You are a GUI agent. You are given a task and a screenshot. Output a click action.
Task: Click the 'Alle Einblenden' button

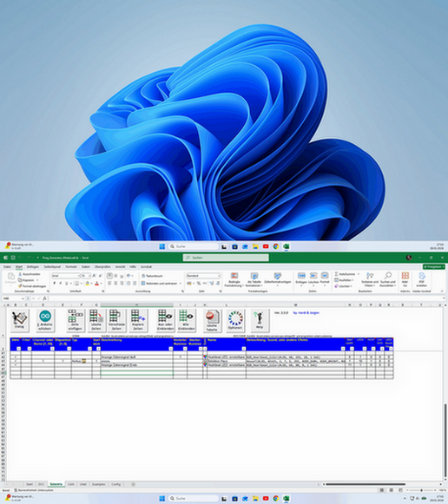tap(186, 320)
